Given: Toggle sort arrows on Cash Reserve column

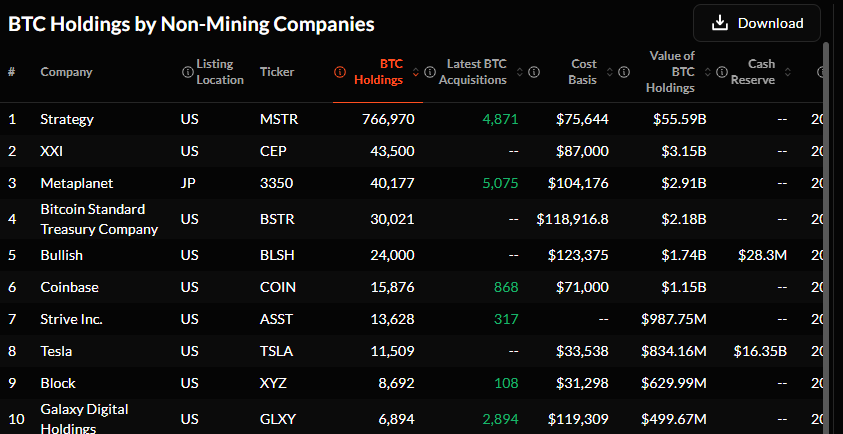Looking at the screenshot, I should [787, 72].
